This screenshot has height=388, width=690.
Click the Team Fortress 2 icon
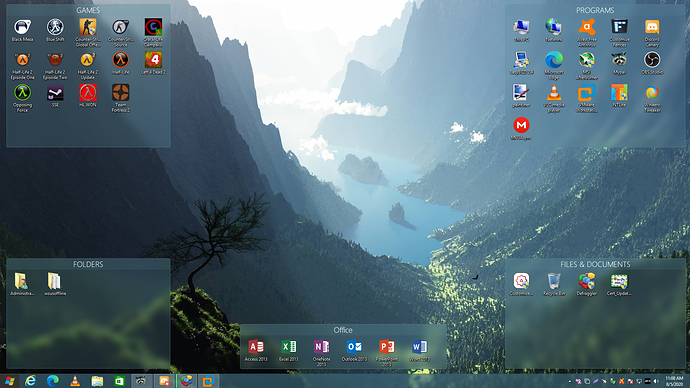[x=121, y=98]
